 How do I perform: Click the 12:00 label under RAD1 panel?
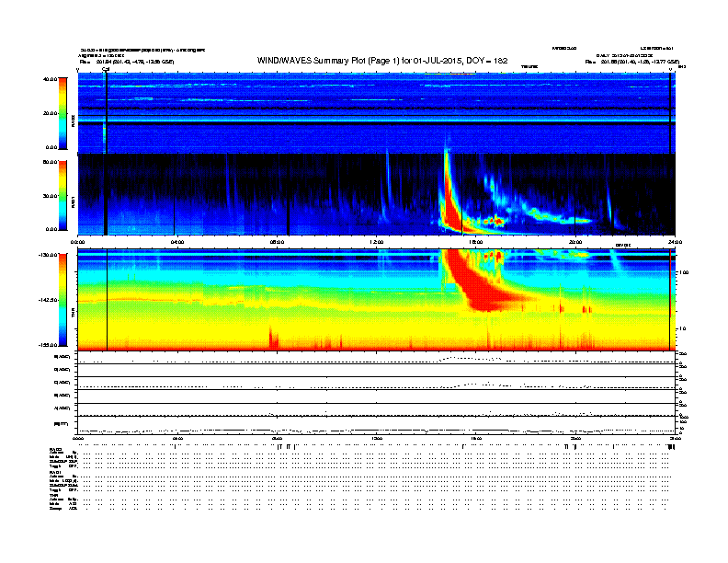point(377,242)
